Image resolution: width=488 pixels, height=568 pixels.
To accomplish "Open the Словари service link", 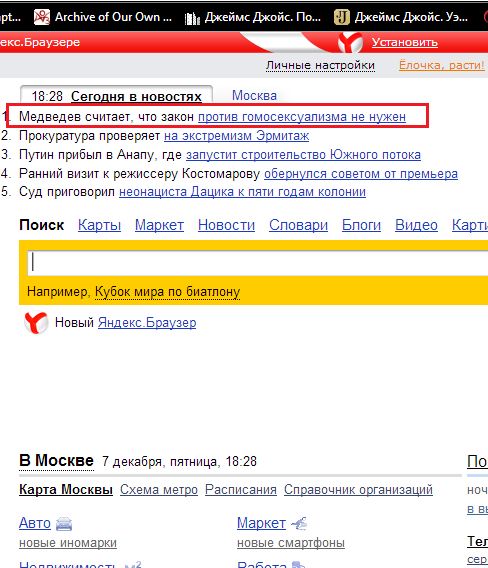I will (299, 225).
